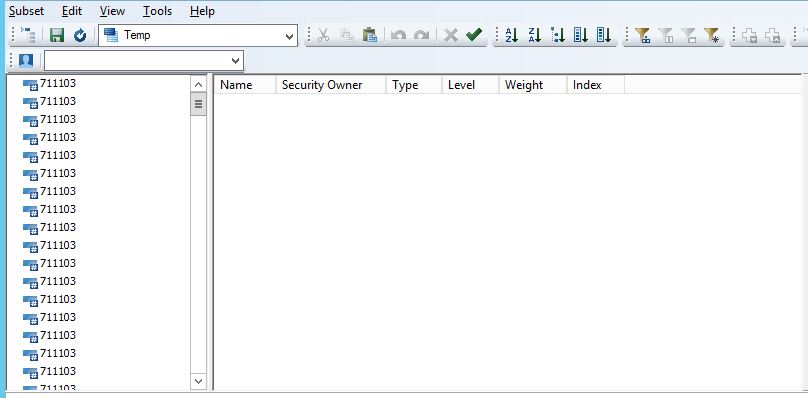Open the Edit menu
Image resolution: width=808 pixels, height=398 pixels.
pyautogui.click(x=72, y=11)
